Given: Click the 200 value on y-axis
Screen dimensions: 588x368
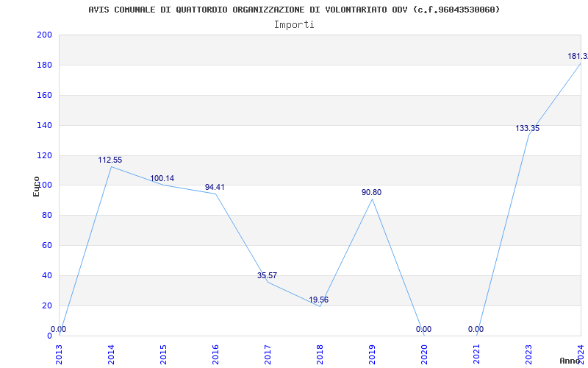Looking at the screenshot, I should [x=44, y=35].
